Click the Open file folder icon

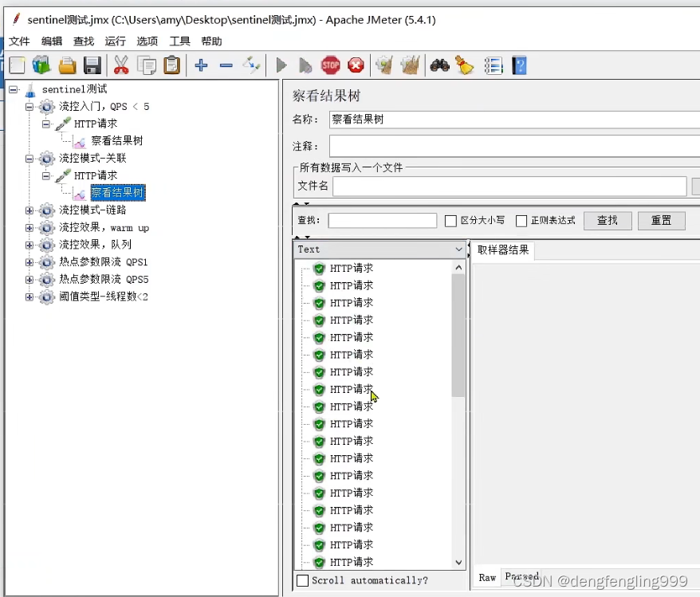pyautogui.click(x=68, y=65)
